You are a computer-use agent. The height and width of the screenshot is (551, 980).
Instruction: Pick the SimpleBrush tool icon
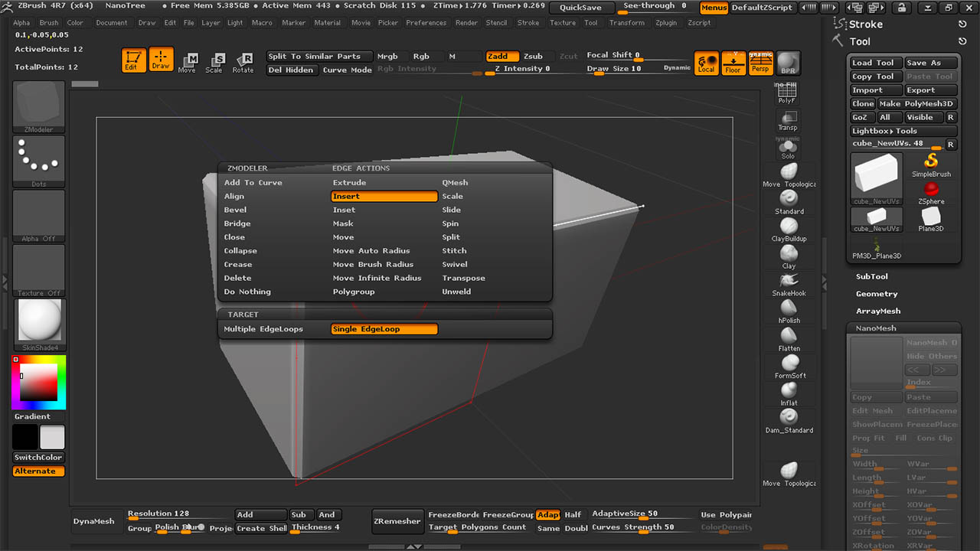(931, 165)
